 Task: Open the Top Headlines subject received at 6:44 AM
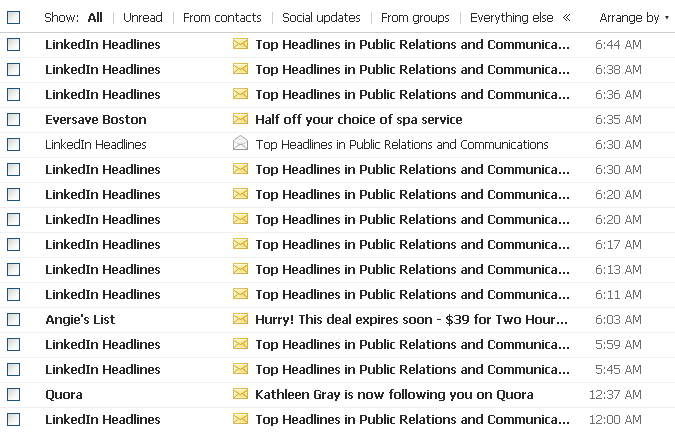pyautogui.click(x=412, y=44)
